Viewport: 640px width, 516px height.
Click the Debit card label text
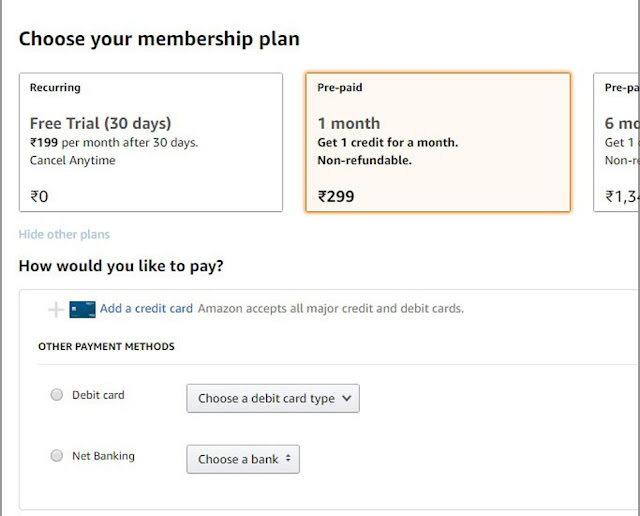coord(98,395)
